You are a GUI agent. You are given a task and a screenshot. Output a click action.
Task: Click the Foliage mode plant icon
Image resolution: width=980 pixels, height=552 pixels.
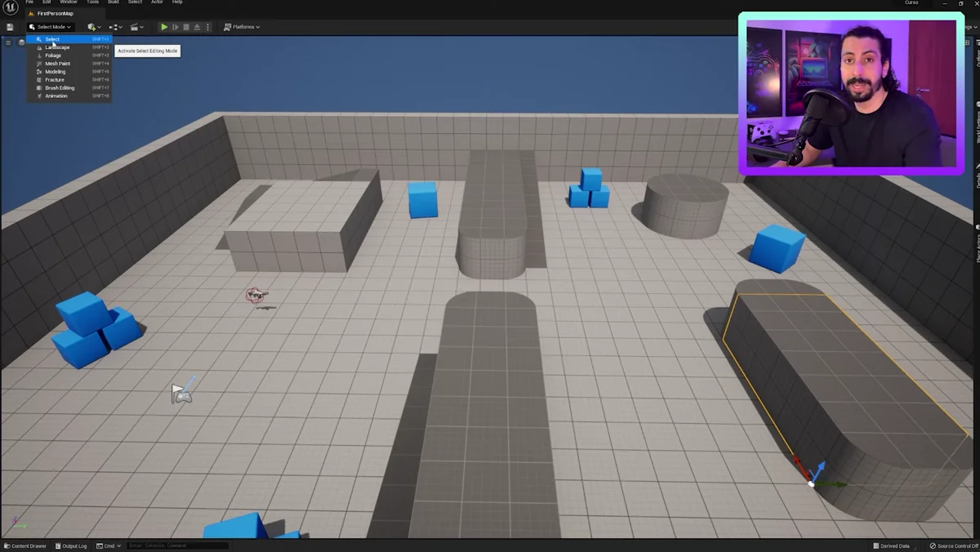[x=38, y=56]
